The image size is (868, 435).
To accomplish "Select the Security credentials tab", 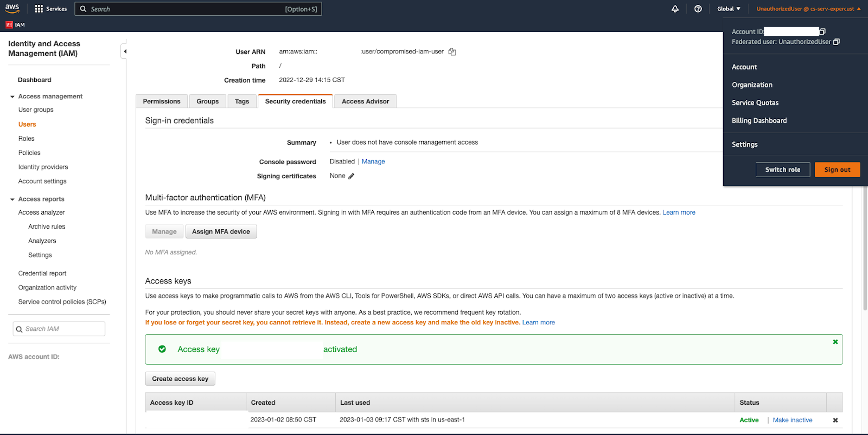I will 295,101.
